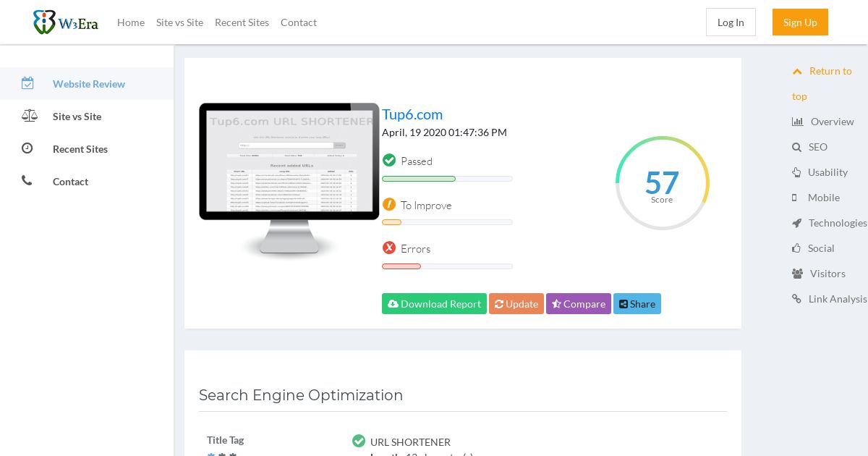Click the Log In button
This screenshot has height=456, width=868.
[731, 22]
